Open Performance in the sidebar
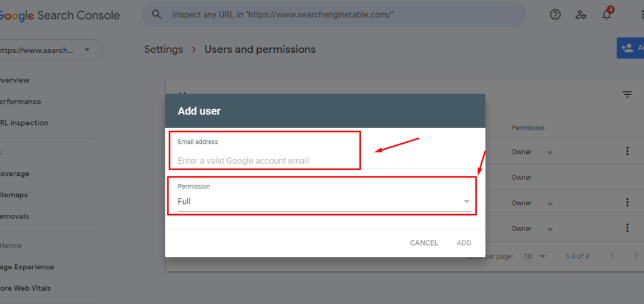This screenshot has width=644, height=304. pyautogui.click(x=20, y=102)
